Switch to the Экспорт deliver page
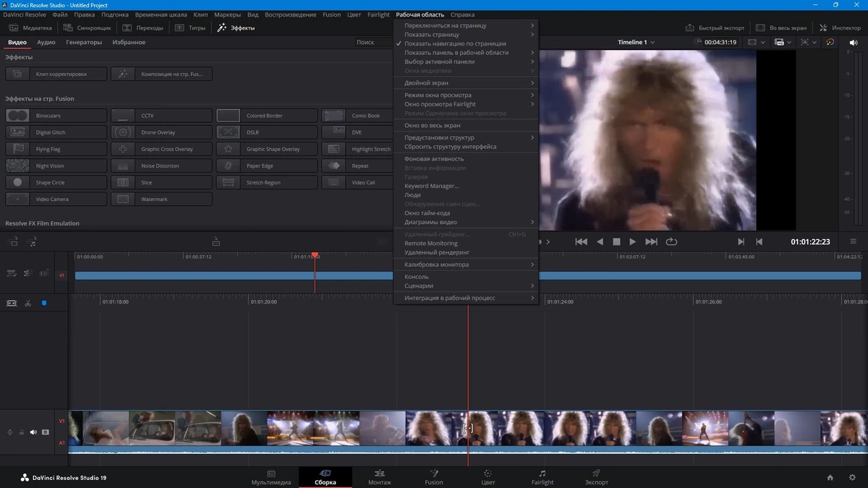This screenshot has width=868, height=488. pos(597,477)
